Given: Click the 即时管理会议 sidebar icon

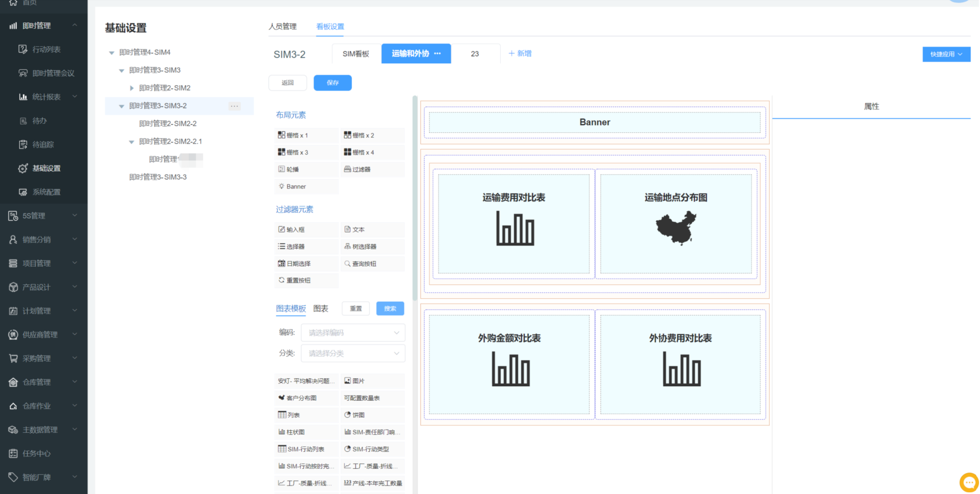Looking at the screenshot, I should [x=23, y=73].
